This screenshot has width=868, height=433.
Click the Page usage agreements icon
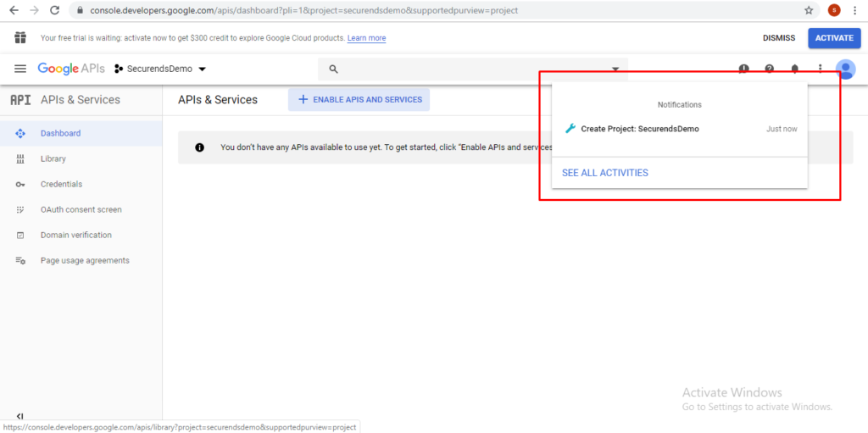(x=20, y=261)
